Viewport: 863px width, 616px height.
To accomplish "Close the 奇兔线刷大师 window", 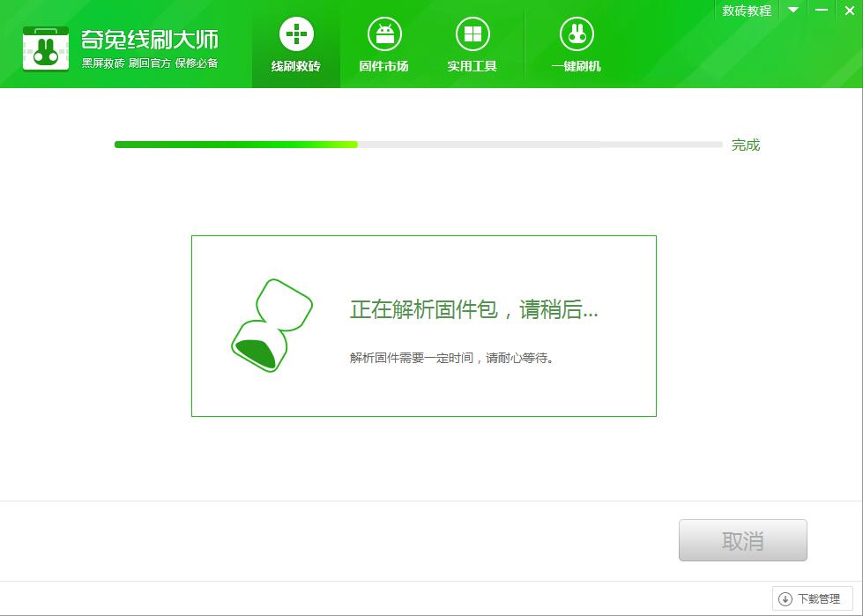I will click(850, 10).
